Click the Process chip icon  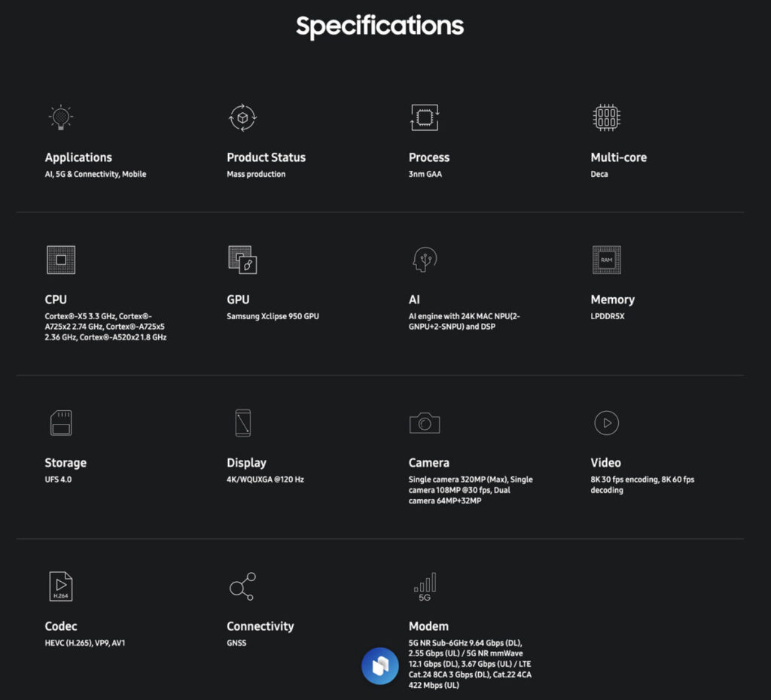click(425, 117)
